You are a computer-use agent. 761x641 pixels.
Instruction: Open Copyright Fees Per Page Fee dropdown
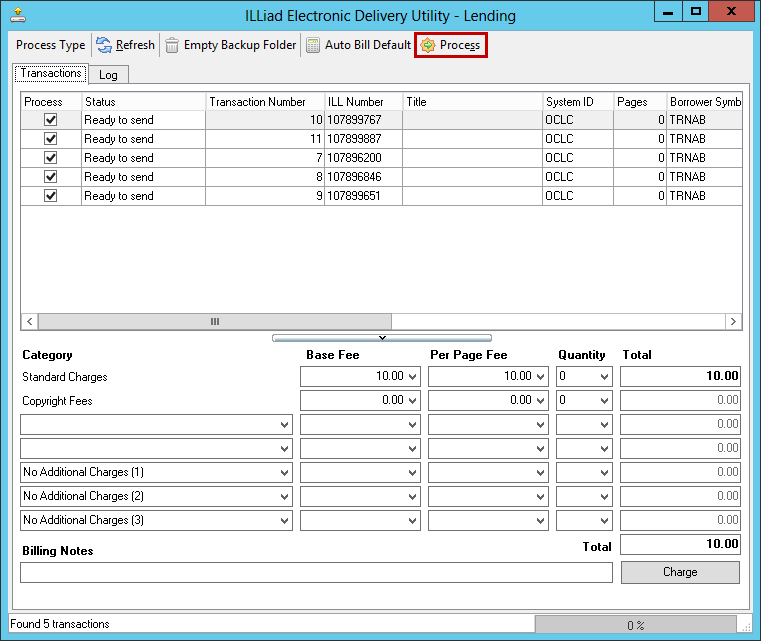(x=541, y=401)
